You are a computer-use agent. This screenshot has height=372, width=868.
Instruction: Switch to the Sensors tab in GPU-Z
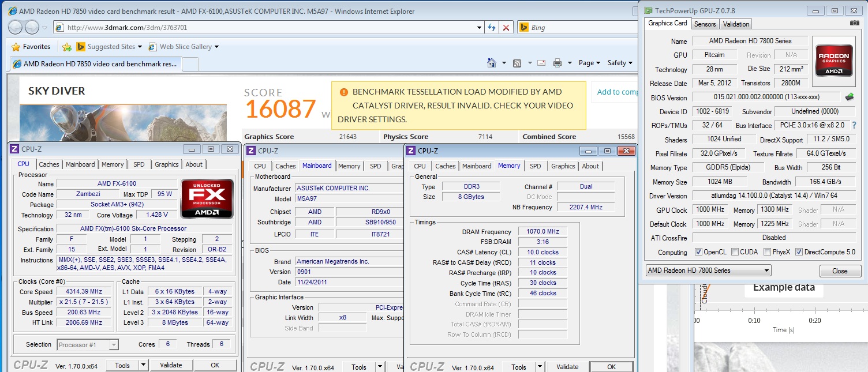point(705,24)
